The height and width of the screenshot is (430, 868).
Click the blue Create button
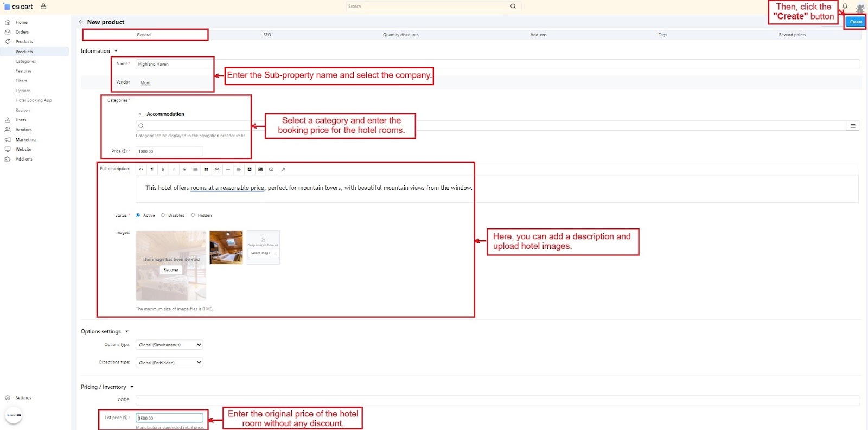tap(856, 22)
